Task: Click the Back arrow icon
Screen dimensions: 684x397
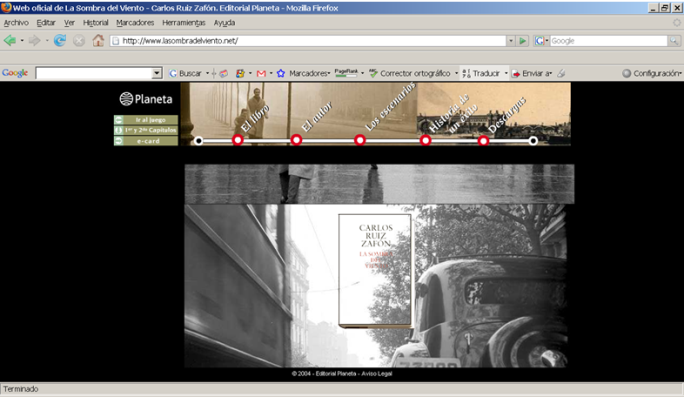Action: click(x=10, y=41)
